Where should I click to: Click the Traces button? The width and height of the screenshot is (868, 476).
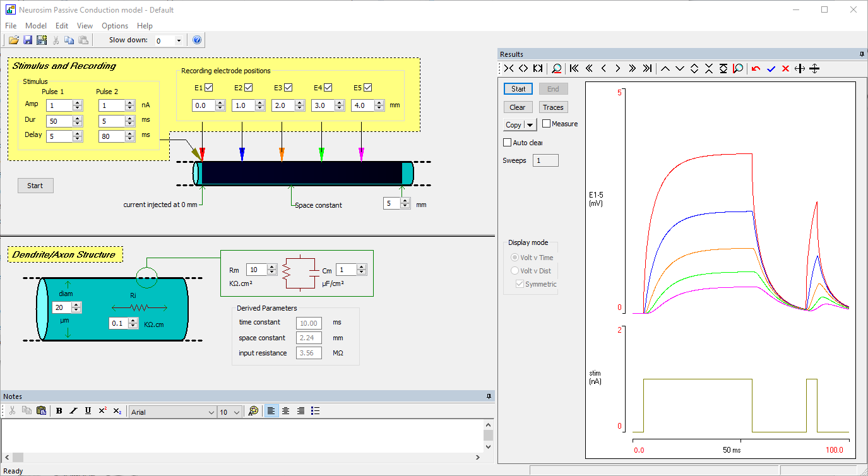[x=553, y=107]
